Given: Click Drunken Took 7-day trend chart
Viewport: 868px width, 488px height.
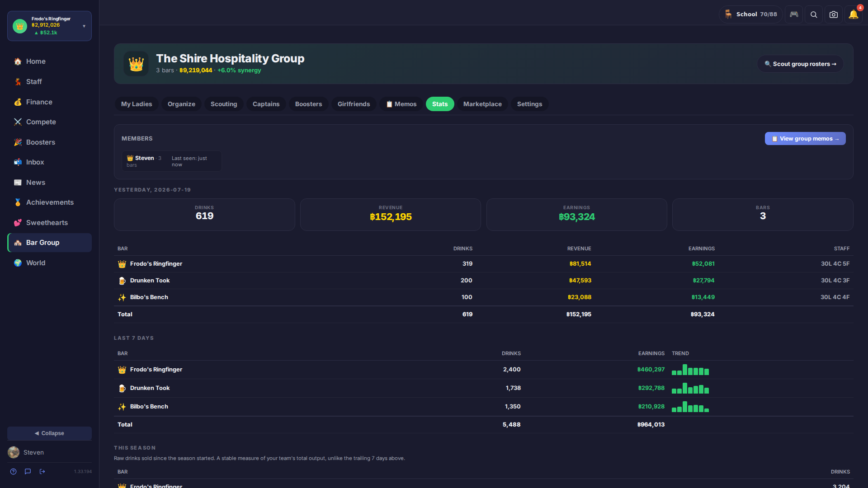Looking at the screenshot, I should tap(690, 388).
